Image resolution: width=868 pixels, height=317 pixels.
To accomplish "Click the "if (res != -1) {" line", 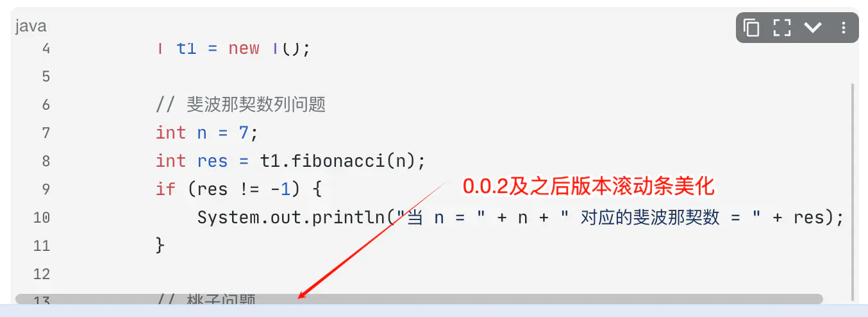I will tap(238, 189).
